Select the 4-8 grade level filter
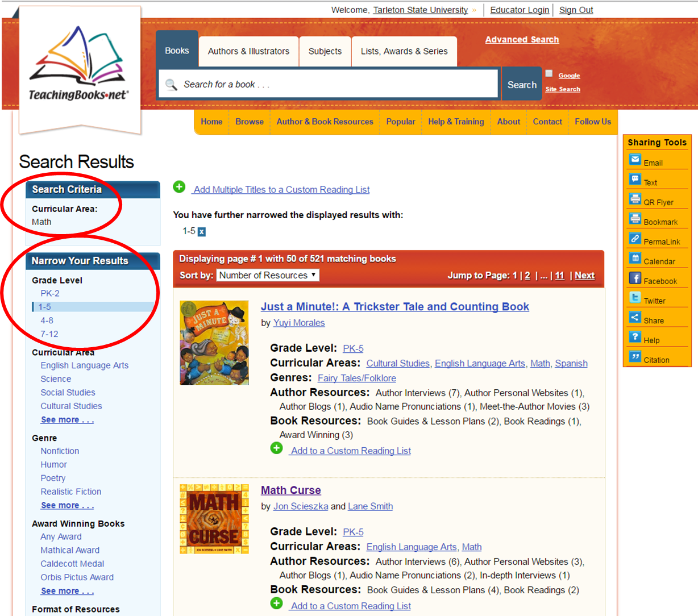The width and height of the screenshot is (698, 616). tap(47, 321)
